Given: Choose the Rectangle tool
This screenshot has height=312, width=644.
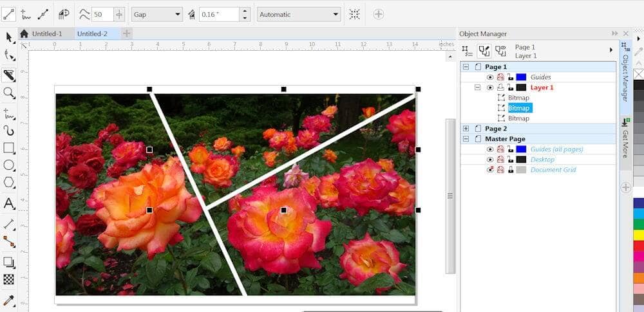Looking at the screenshot, I should (9, 148).
